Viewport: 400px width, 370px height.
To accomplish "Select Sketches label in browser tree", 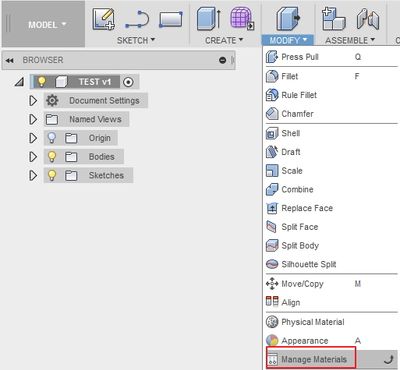I will coord(106,175).
